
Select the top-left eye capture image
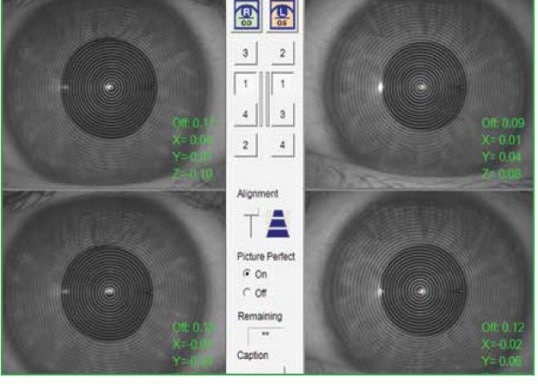[114, 94]
